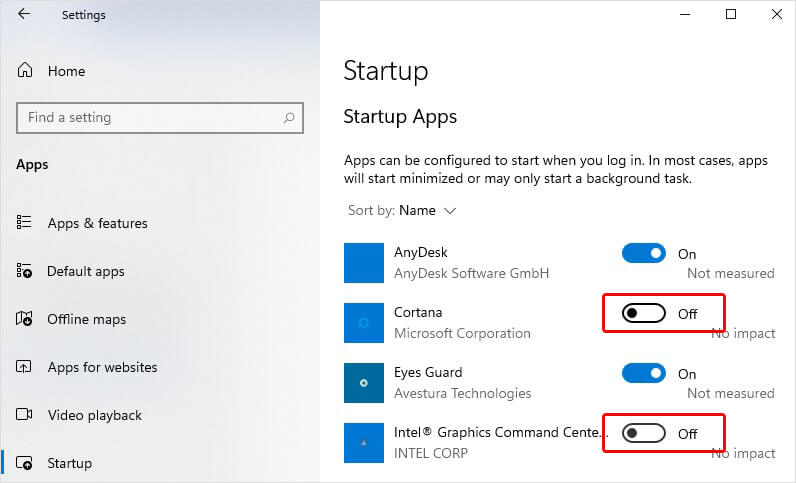
Task: Click the Eyes Guard app name
Action: pos(428,372)
